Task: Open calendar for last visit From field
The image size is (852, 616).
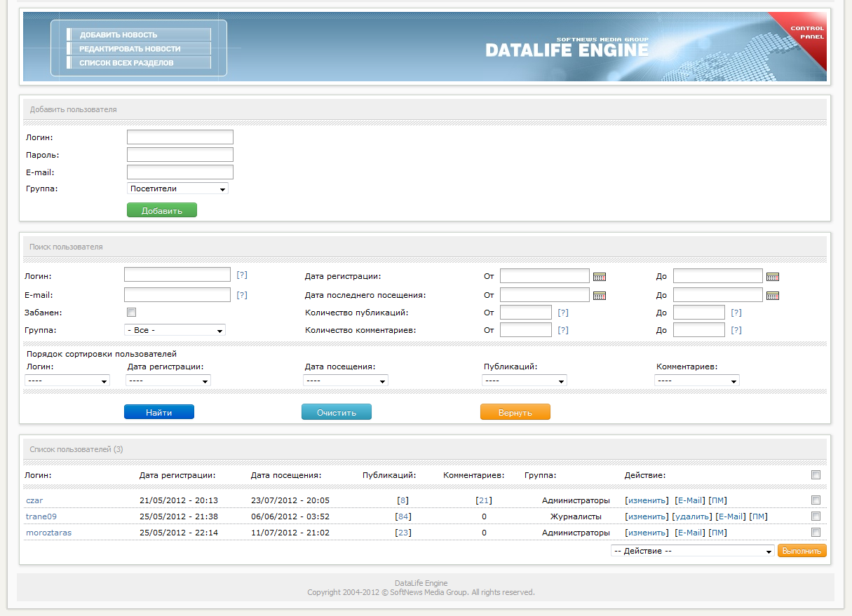Action: [x=600, y=296]
